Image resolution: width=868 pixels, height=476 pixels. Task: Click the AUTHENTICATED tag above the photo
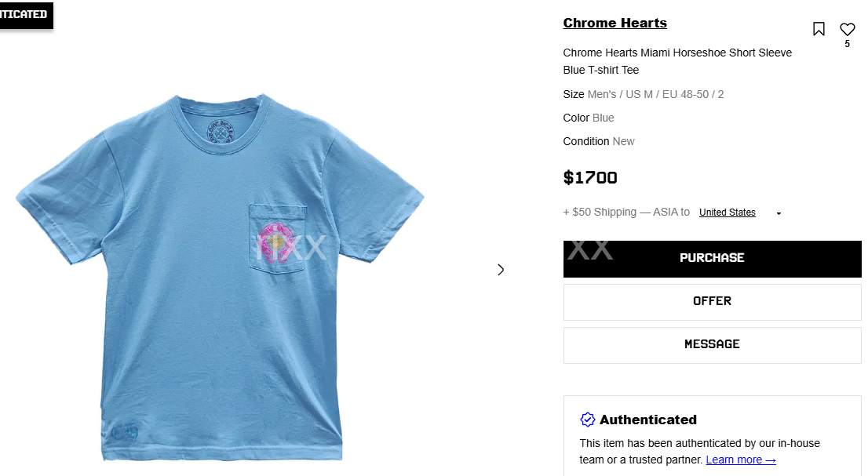pyautogui.click(x=24, y=14)
